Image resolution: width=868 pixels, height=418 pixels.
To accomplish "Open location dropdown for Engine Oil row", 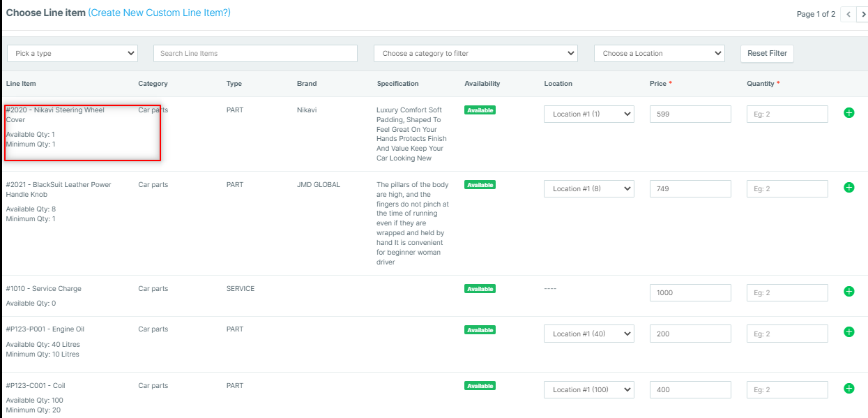I will (588, 334).
